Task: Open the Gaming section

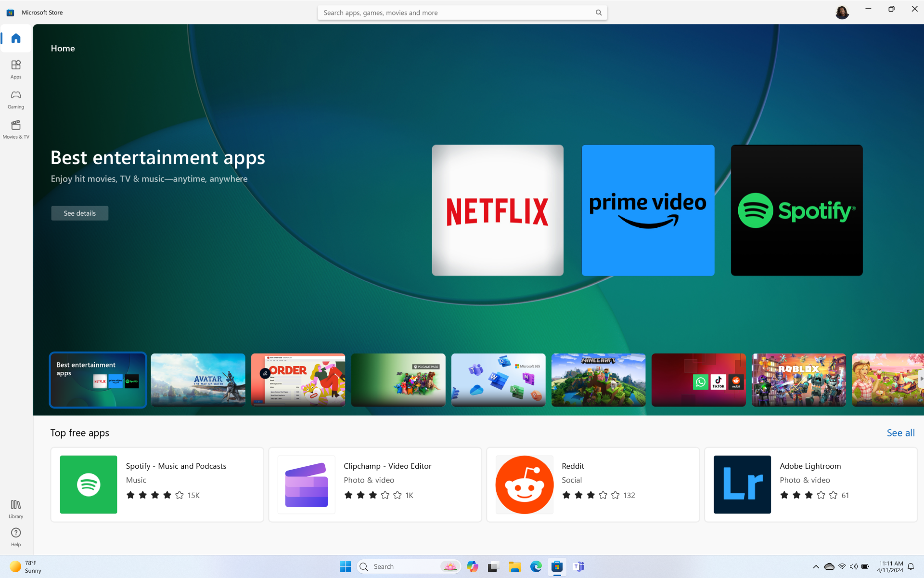Action: click(x=16, y=100)
